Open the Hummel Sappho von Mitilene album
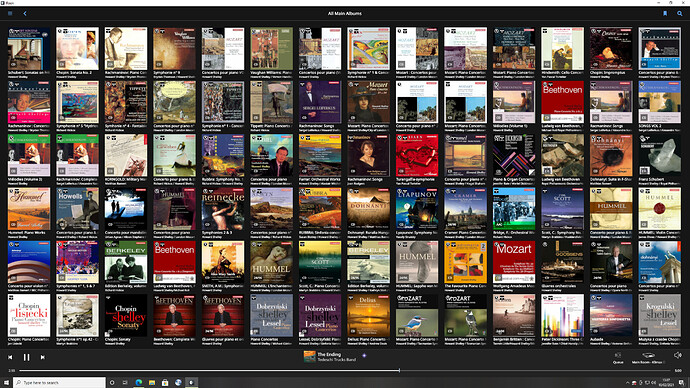Image resolution: width=690 pixels, height=388 pixels. pyautogui.click(x=417, y=262)
